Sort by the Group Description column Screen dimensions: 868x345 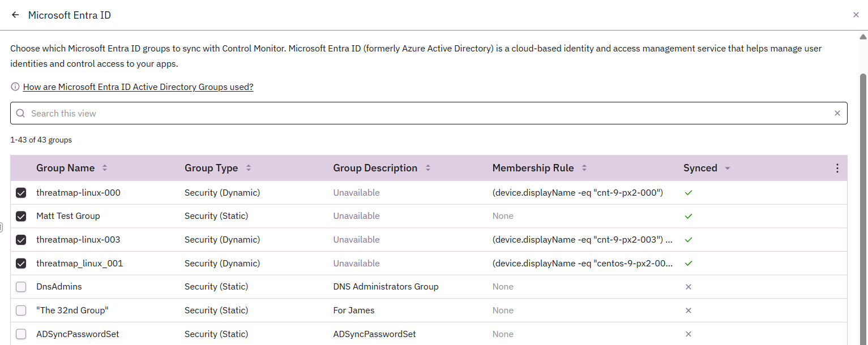point(428,168)
